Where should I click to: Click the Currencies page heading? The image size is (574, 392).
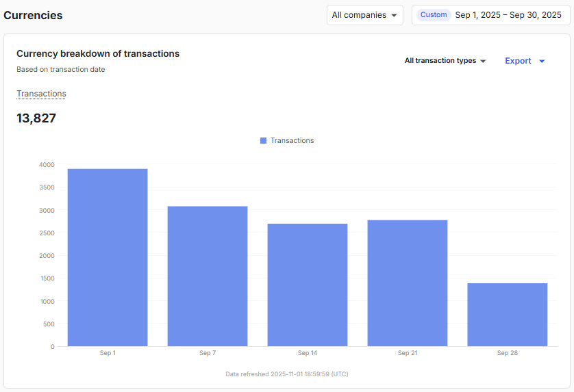[x=33, y=15]
